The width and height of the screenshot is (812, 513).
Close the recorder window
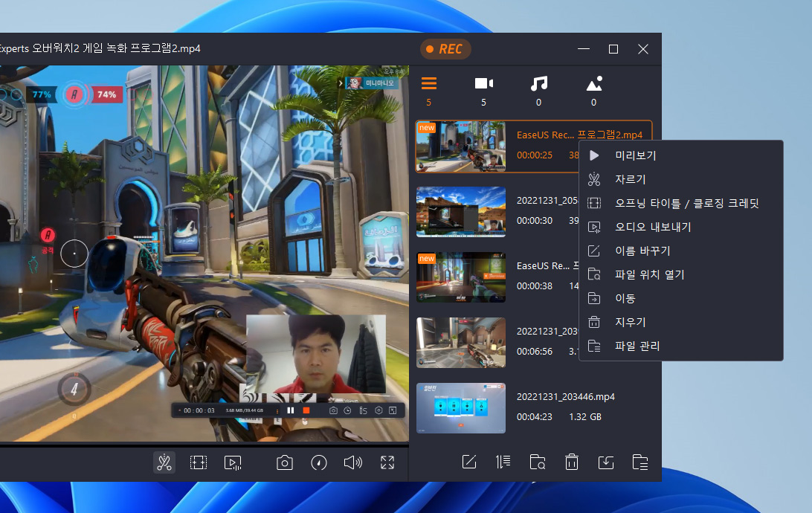click(x=643, y=49)
